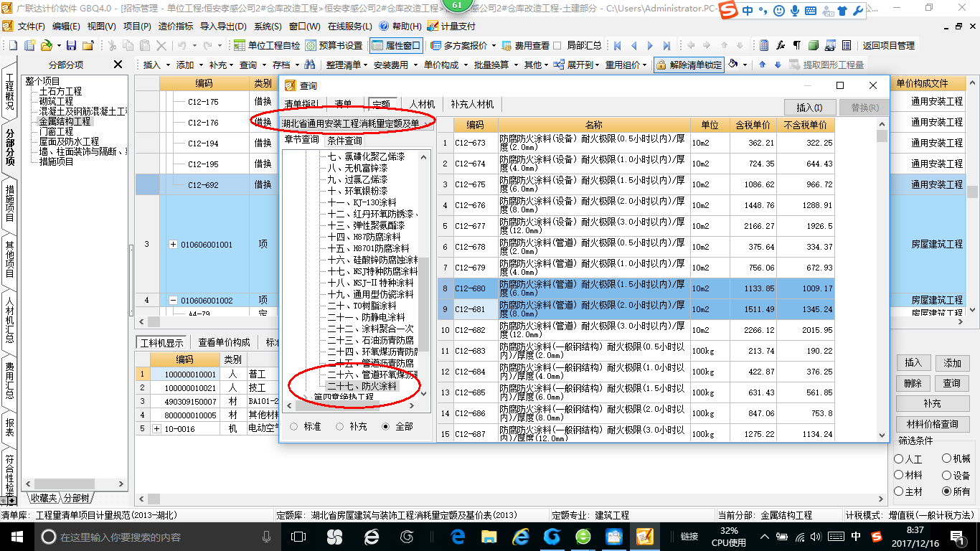
Task: Jump to first record with navigation arrow
Action: click(x=617, y=45)
